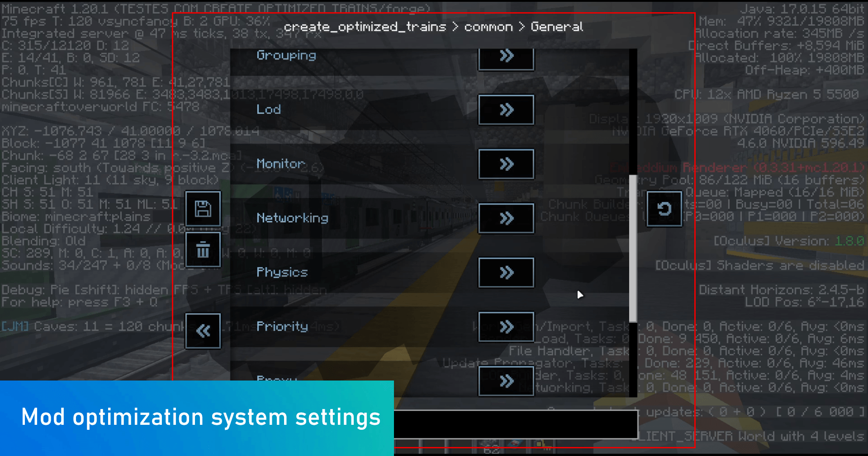Click the Networking label
The image size is (868, 456).
tap(293, 218)
